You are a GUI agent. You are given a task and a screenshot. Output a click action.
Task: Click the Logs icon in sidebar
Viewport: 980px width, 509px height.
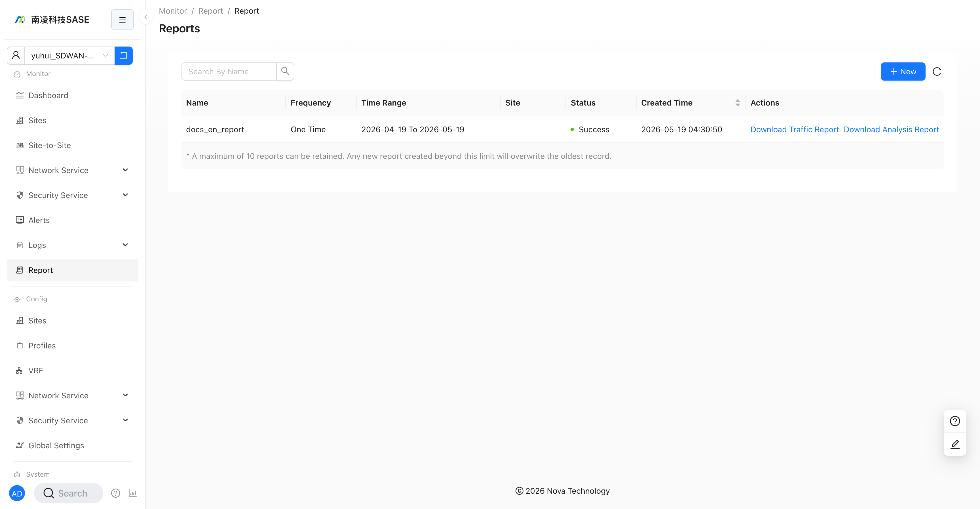pos(20,245)
